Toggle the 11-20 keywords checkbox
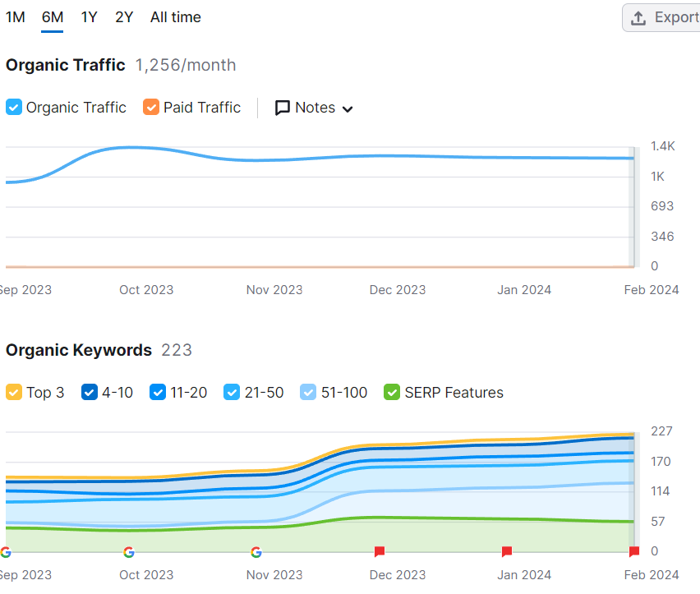The width and height of the screenshot is (700, 594). pyautogui.click(x=158, y=392)
